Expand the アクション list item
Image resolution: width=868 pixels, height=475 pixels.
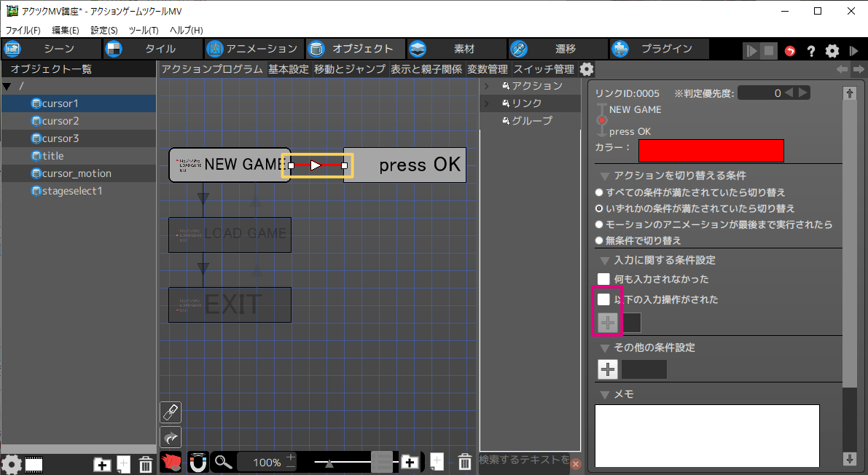[x=486, y=86]
